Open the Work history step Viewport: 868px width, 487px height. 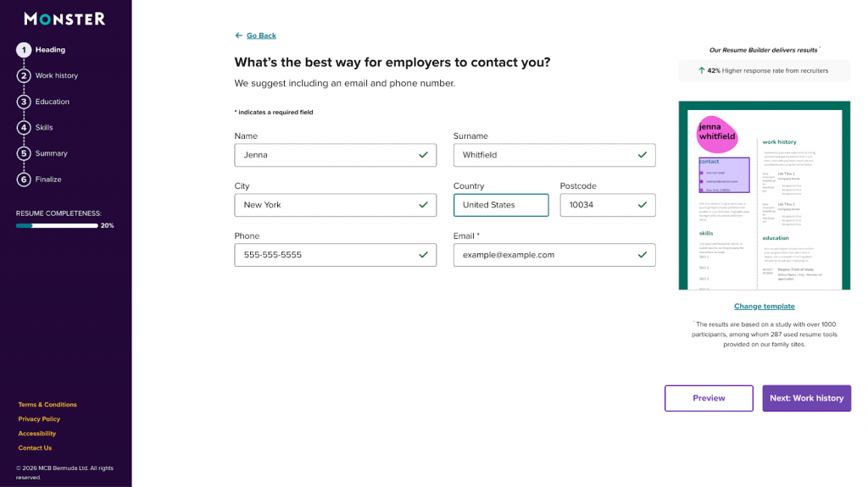[56, 75]
